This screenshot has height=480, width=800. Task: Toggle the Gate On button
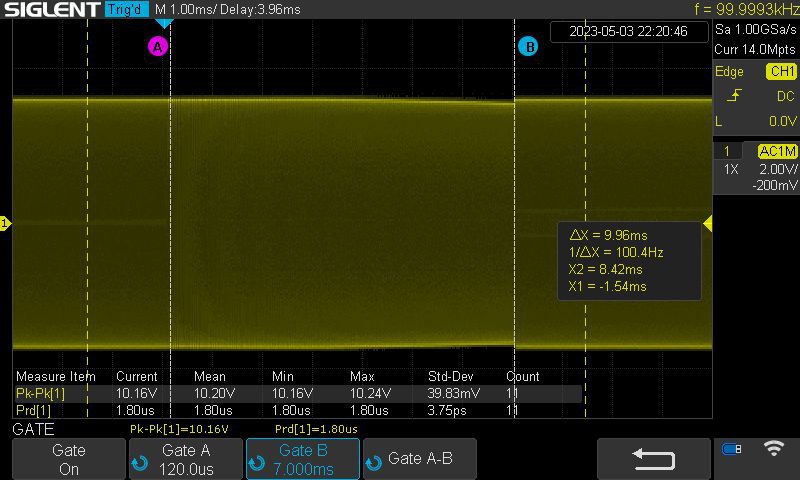(x=69, y=459)
